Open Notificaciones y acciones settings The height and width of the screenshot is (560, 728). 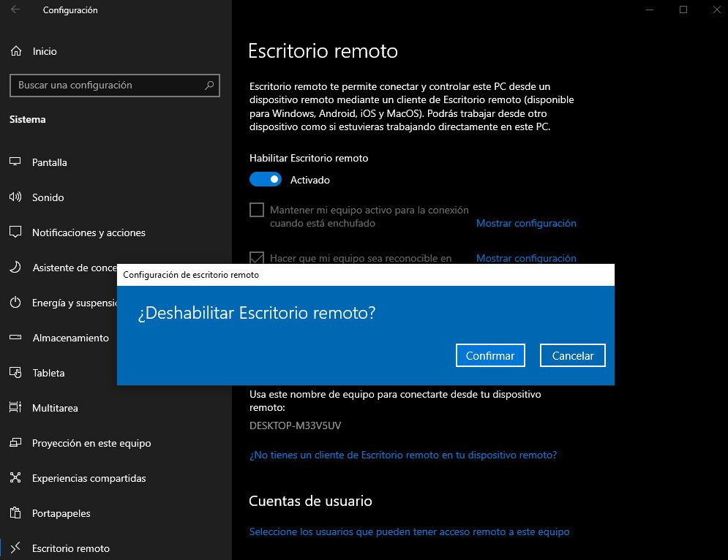(x=15, y=232)
